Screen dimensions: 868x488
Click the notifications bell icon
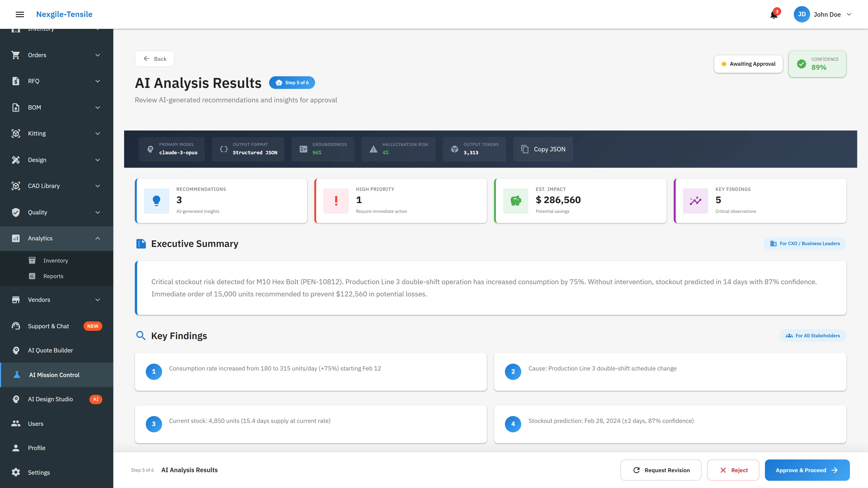[x=773, y=14]
